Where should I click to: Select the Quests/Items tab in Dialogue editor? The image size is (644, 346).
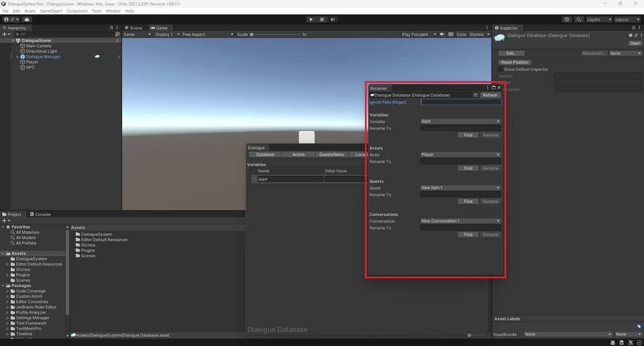pos(332,154)
